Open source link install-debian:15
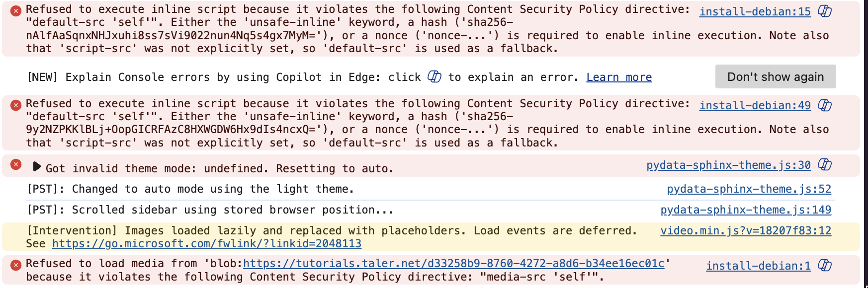 pos(755,11)
